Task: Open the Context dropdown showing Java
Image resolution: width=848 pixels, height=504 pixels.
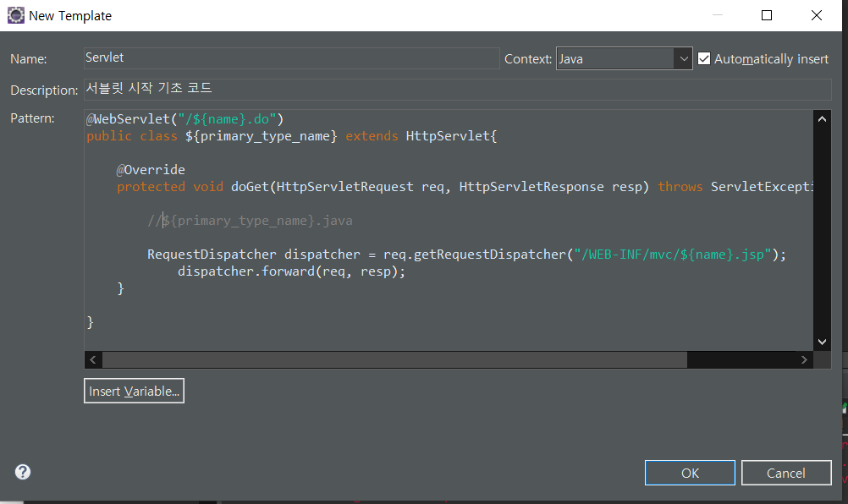Action: coord(624,58)
